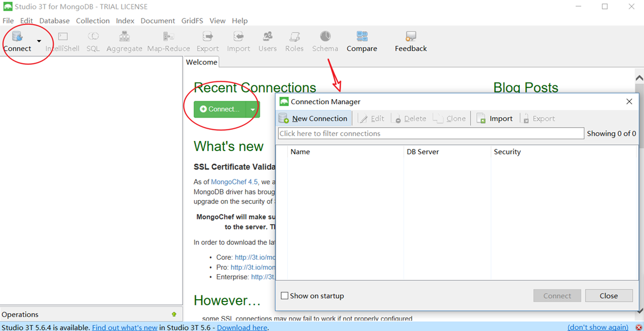
Task: Click the connection filter input field
Action: pos(431,133)
